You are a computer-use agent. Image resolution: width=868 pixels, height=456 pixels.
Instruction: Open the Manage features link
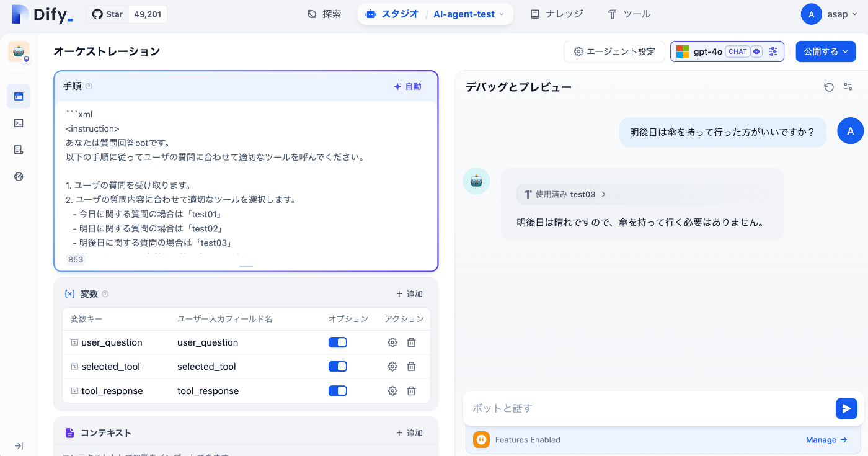click(826, 440)
